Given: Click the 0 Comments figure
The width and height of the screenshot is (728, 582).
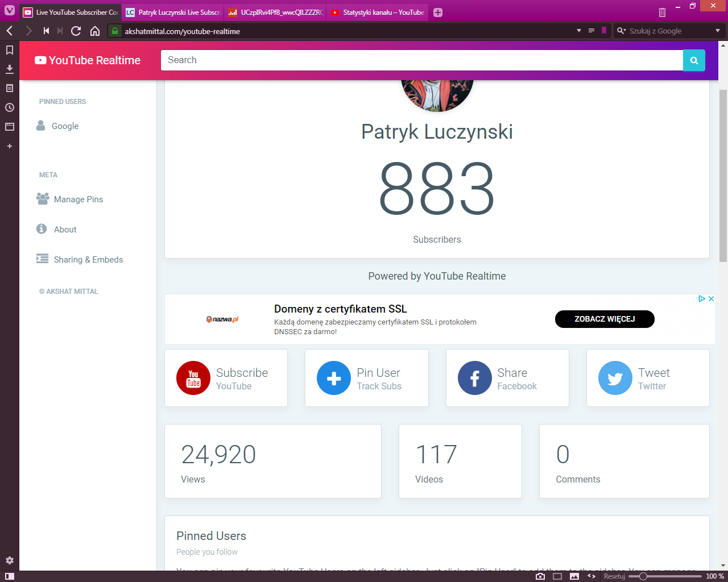Looking at the screenshot, I should coord(562,454).
